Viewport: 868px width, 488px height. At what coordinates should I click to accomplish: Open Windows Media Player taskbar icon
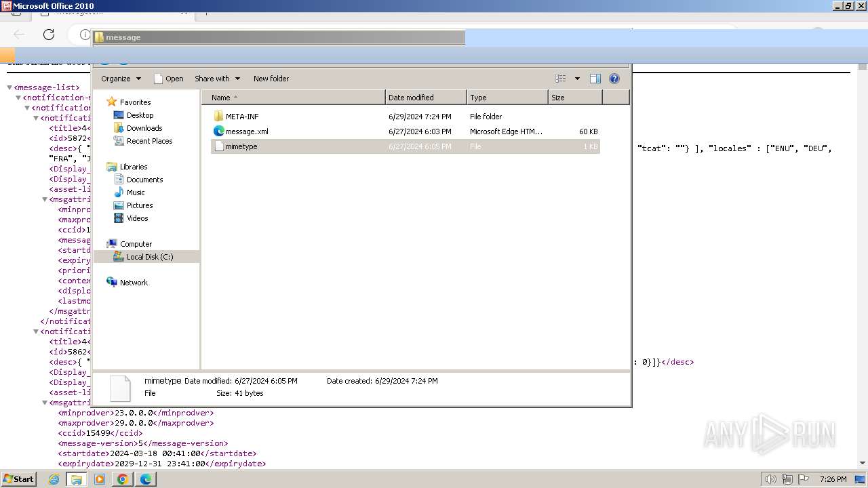click(100, 479)
